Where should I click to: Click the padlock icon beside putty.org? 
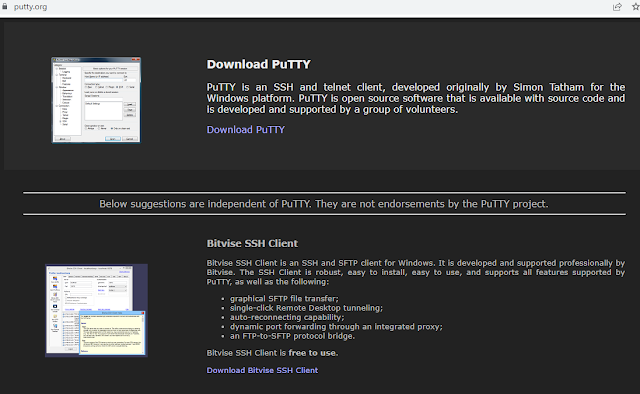[5, 7]
